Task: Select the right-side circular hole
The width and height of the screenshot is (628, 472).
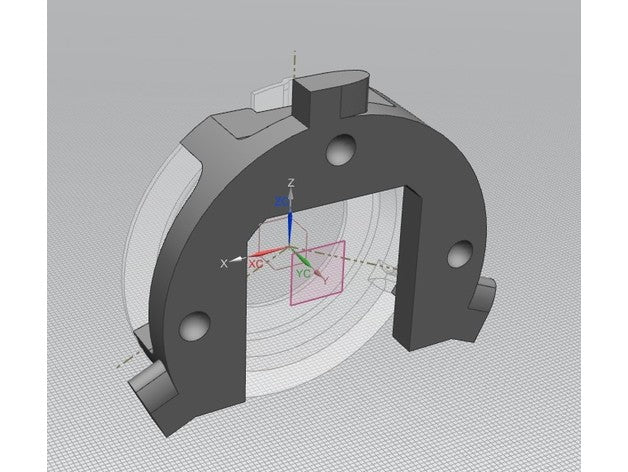Action: [x=460, y=254]
